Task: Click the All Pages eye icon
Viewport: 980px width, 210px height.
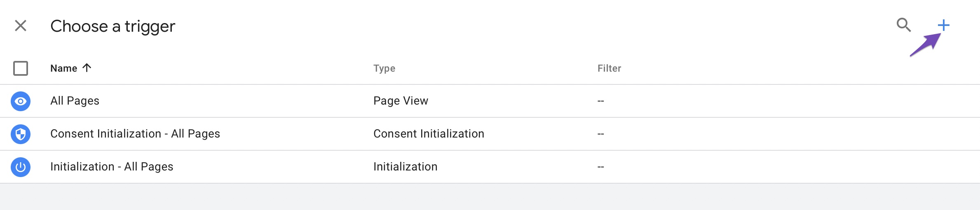Action: click(x=21, y=101)
